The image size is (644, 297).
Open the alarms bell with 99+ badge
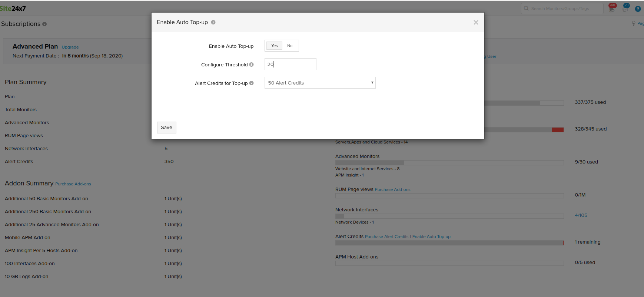(x=612, y=9)
